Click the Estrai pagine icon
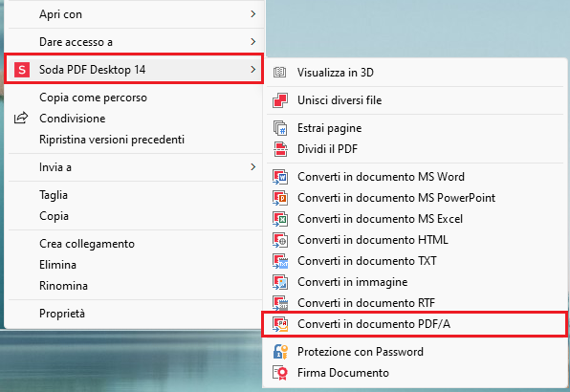 280,128
